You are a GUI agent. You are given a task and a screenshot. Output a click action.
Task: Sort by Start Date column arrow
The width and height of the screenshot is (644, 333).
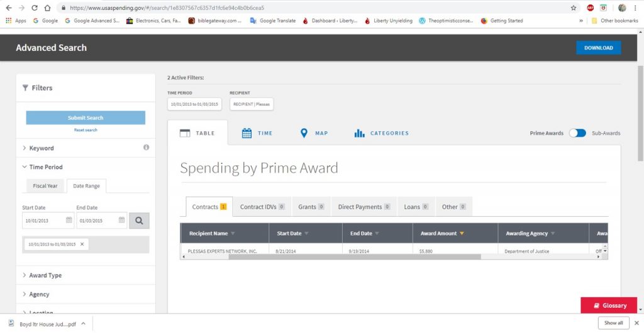[306, 233]
